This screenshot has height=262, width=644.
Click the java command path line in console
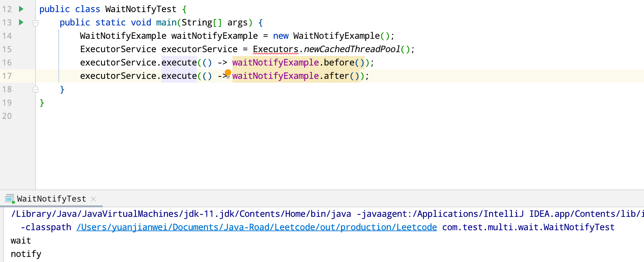(327, 214)
